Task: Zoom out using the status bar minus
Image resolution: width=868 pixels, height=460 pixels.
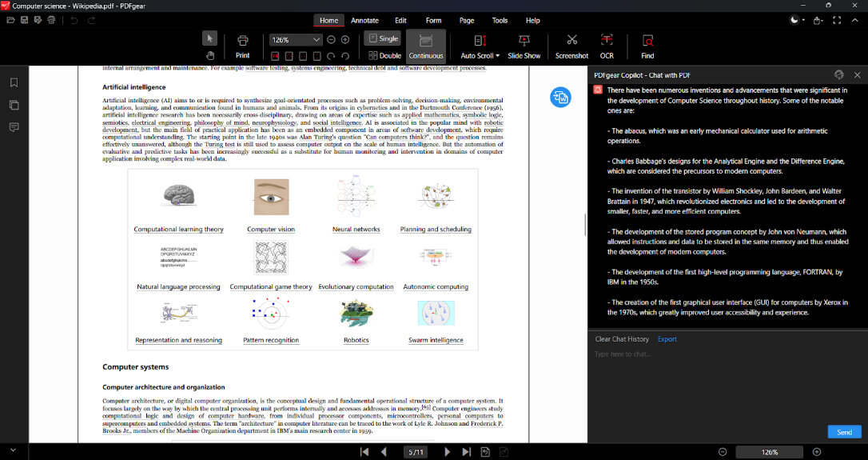Action: (x=723, y=452)
